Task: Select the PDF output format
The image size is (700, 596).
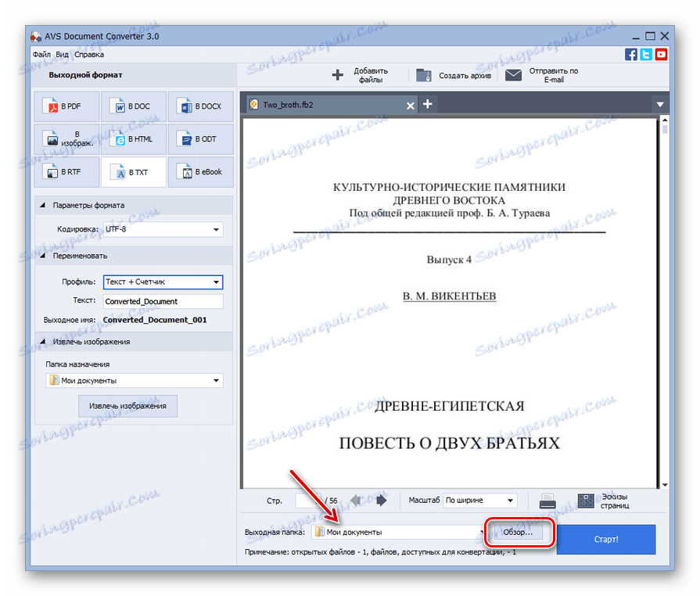Action: click(x=66, y=106)
